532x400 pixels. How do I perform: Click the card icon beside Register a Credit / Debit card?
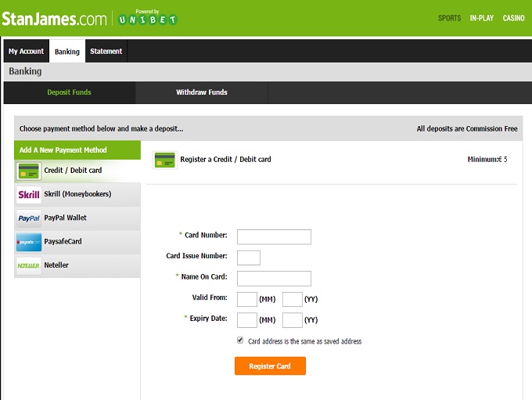pyautogui.click(x=164, y=160)
